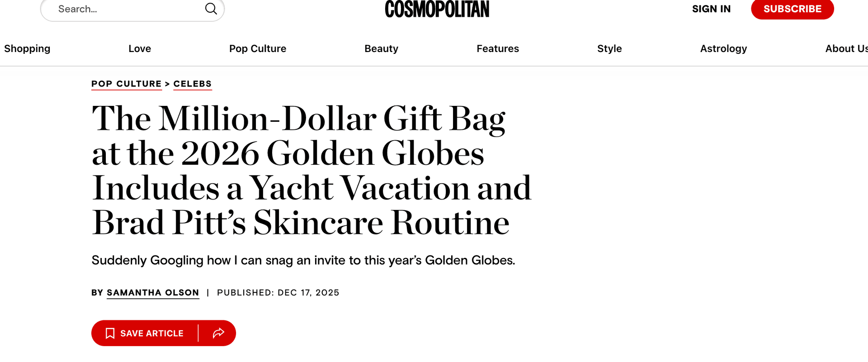868x362 pixels.
Task: Click the Cosmopolitan logo
Action: (436, 9)
